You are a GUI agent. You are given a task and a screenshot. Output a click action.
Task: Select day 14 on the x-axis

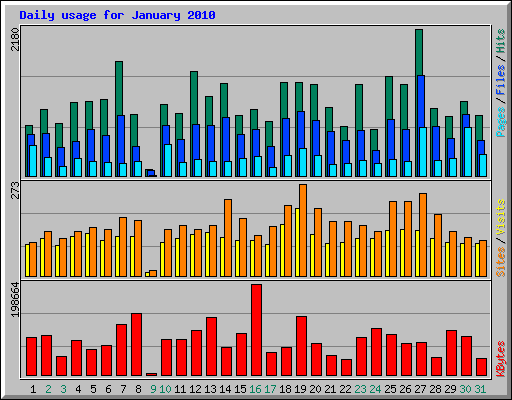coord(225,389)
